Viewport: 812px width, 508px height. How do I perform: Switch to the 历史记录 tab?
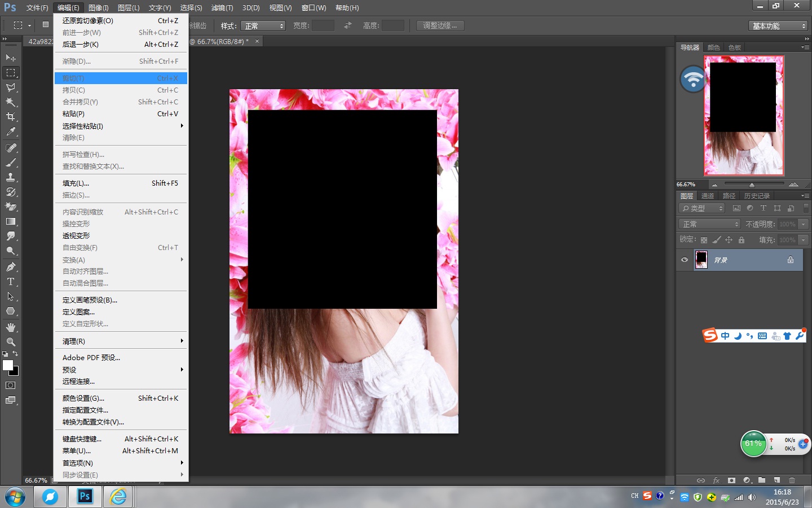756,196
